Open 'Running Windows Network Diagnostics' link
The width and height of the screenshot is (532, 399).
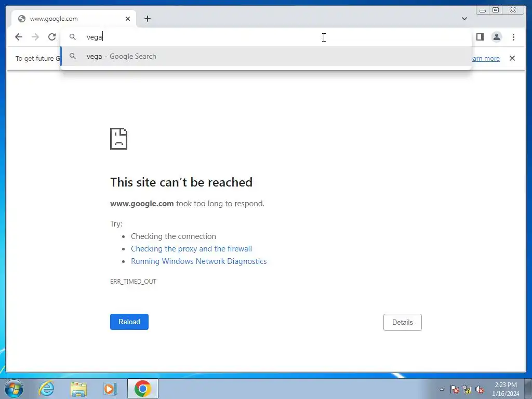199,261
